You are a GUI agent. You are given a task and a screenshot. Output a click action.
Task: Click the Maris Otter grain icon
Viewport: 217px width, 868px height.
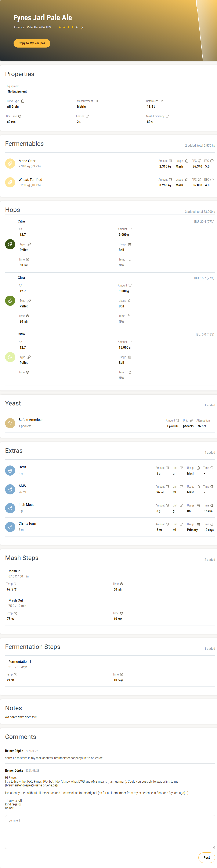coord(10,163)
